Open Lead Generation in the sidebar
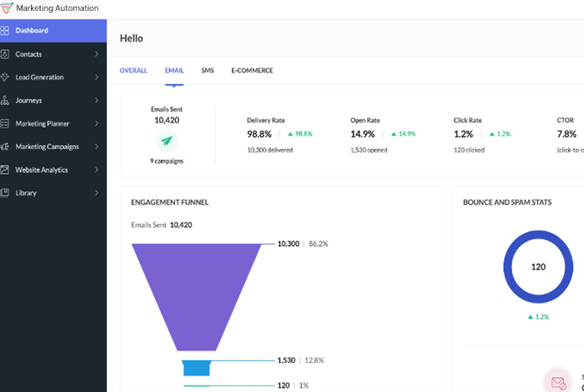The height and width of the screenshot is (392, 584). pyautogui.click(x=53, y=77)
